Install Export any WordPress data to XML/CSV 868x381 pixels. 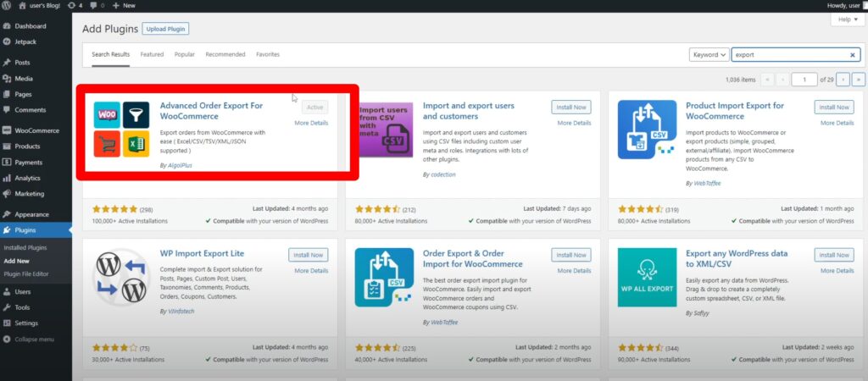click(x=834, y=255)
